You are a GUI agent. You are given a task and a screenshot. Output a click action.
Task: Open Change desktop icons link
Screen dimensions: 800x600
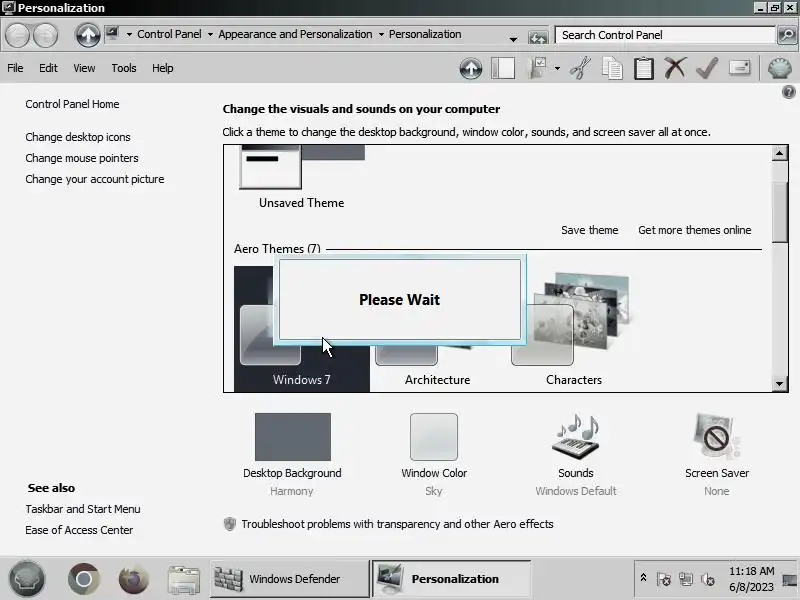[78, 137]
